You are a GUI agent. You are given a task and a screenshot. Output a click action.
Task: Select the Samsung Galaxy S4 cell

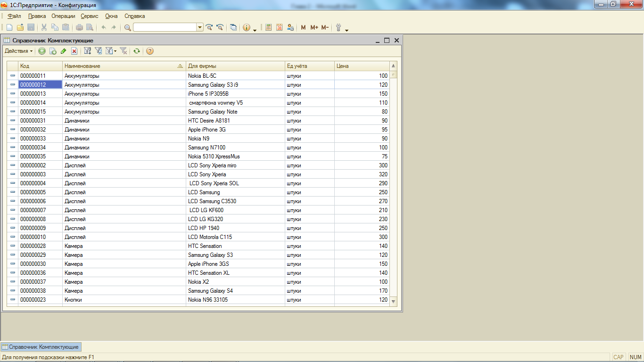click(x=236, y=291)
